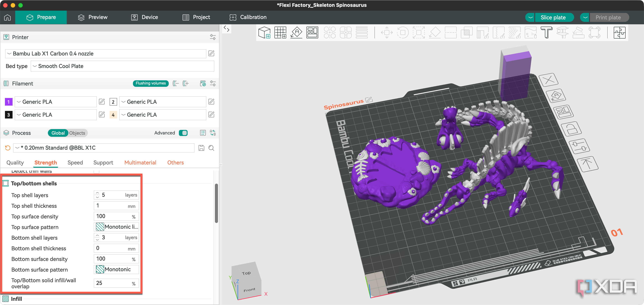
Task: Open the Multimaterial settings tab
Action: coord(140,163)
